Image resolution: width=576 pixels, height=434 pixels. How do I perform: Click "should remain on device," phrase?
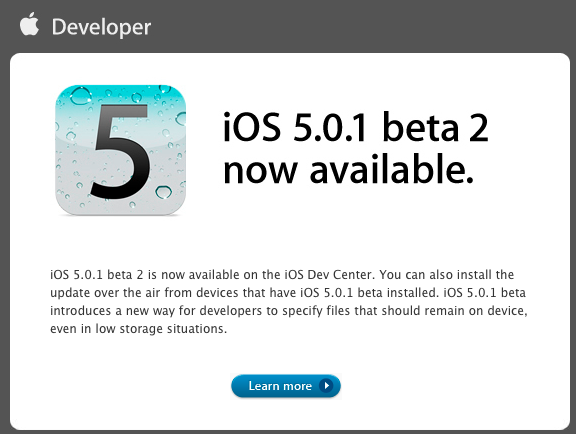click(x=454, y=311)
